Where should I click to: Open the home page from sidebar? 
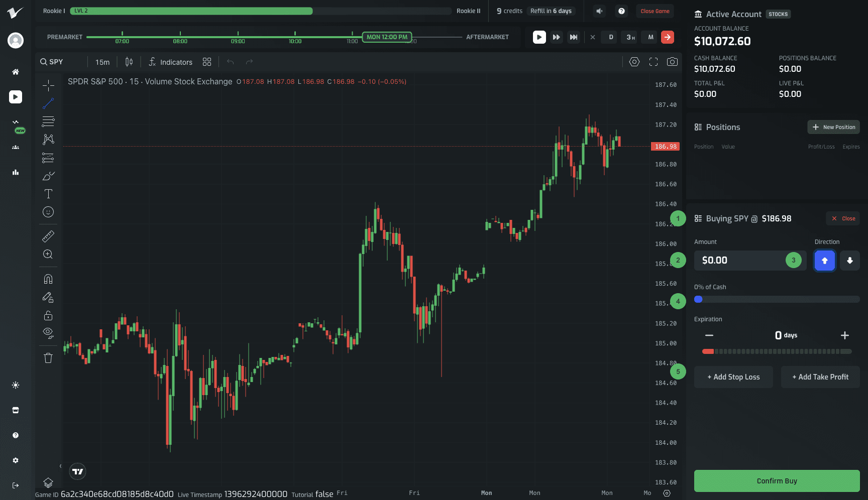click(x=16, y=72)
